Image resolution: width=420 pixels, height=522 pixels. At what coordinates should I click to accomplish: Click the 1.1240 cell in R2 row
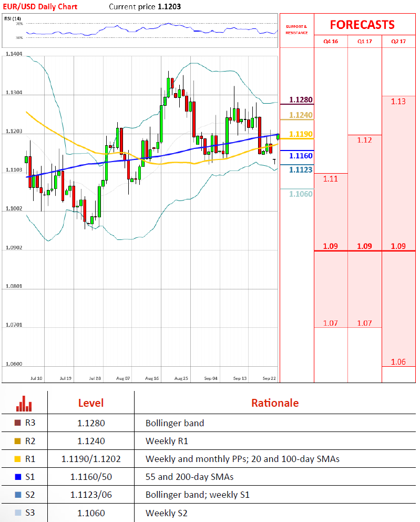(x=91, y=441)
